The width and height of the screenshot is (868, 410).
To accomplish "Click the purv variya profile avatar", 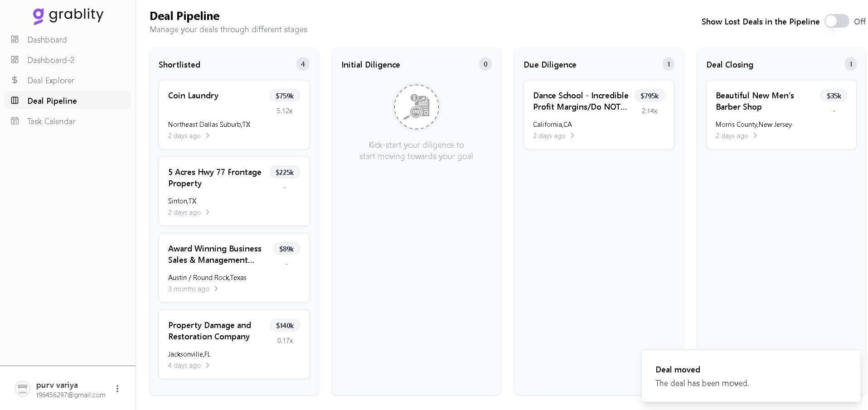I will coord(22,389).
